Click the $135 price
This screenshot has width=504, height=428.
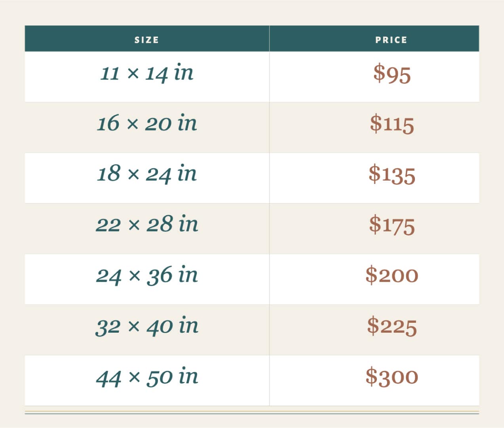point(392,174)
